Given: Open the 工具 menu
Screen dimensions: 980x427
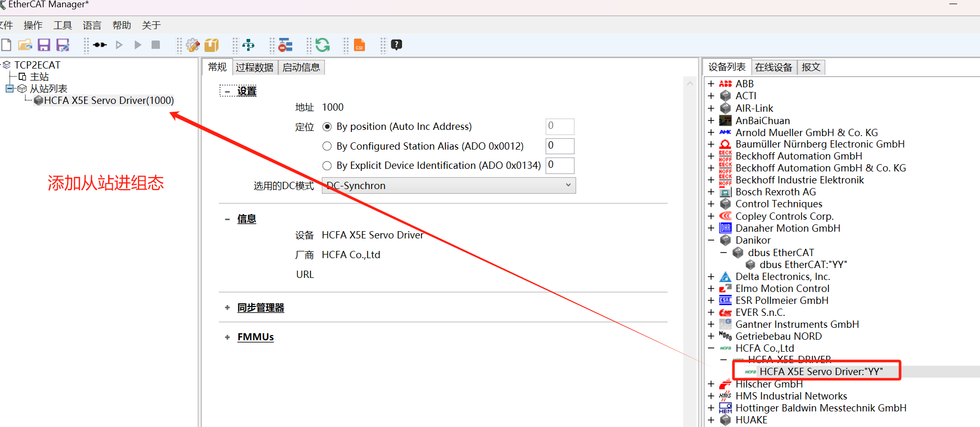Looking at the screenshot, I should 63,25.
